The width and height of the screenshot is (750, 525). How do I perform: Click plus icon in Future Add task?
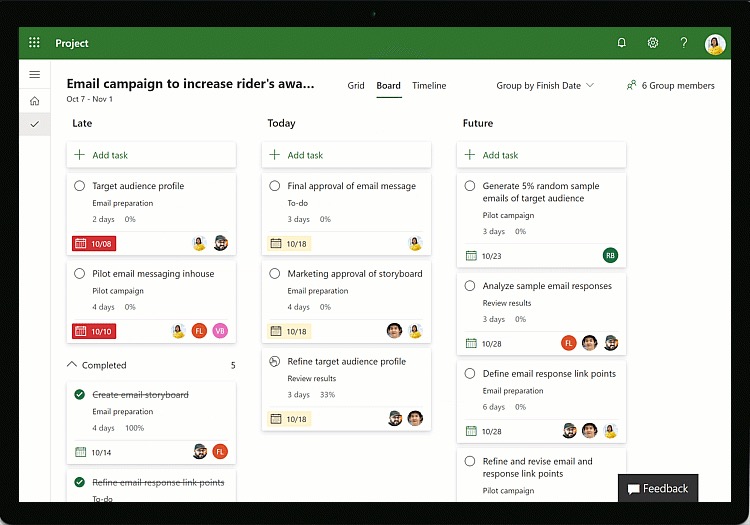point(470,154)
